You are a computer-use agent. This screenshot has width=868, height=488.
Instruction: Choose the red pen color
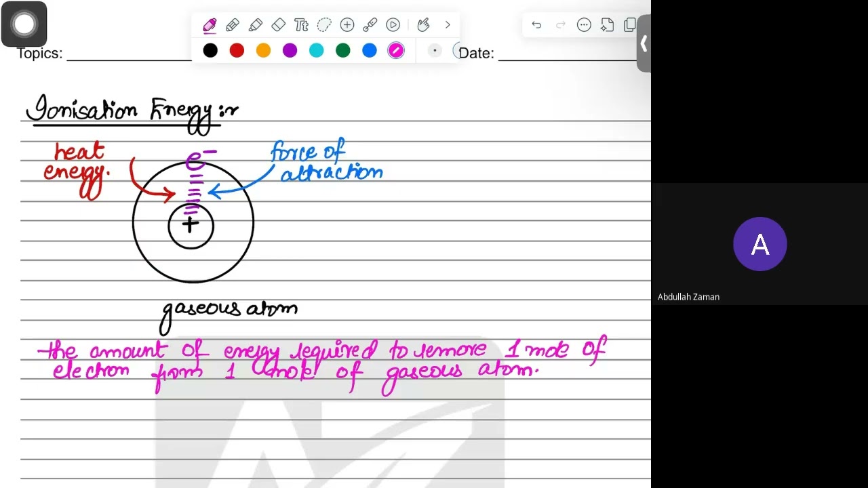coord(237,50)
